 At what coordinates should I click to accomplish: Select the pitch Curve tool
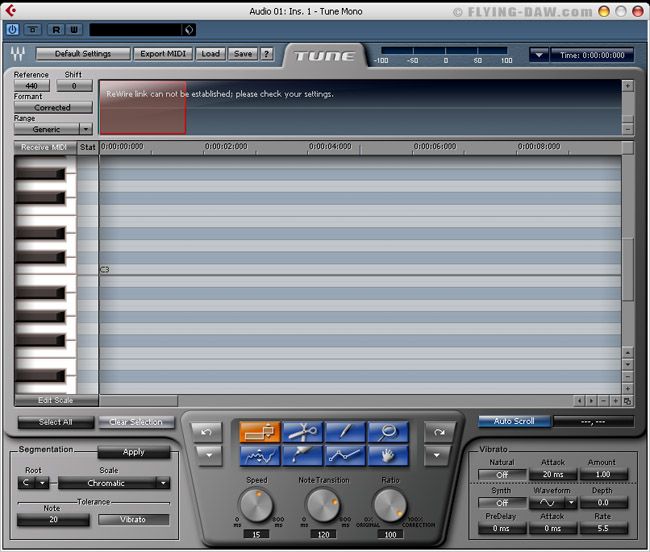point(260,455)
